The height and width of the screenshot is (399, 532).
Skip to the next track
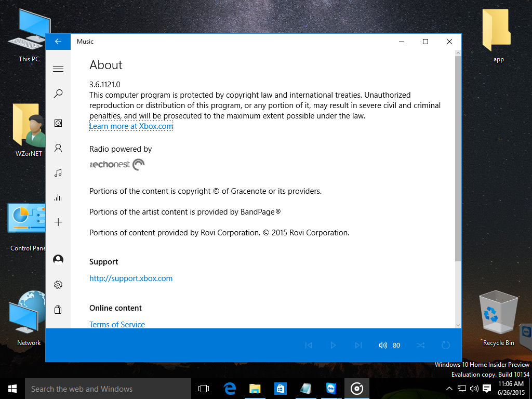[358, 345]
